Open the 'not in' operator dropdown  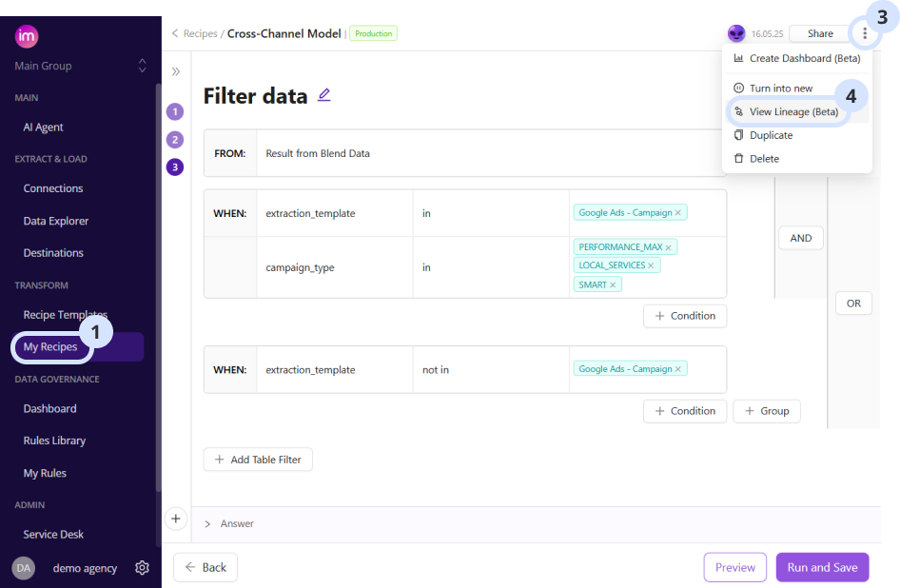436,369
